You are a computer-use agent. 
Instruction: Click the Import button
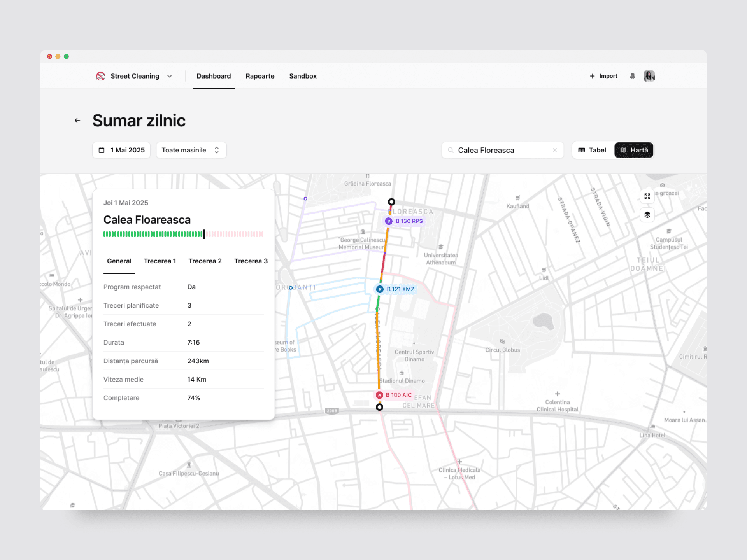603,76
